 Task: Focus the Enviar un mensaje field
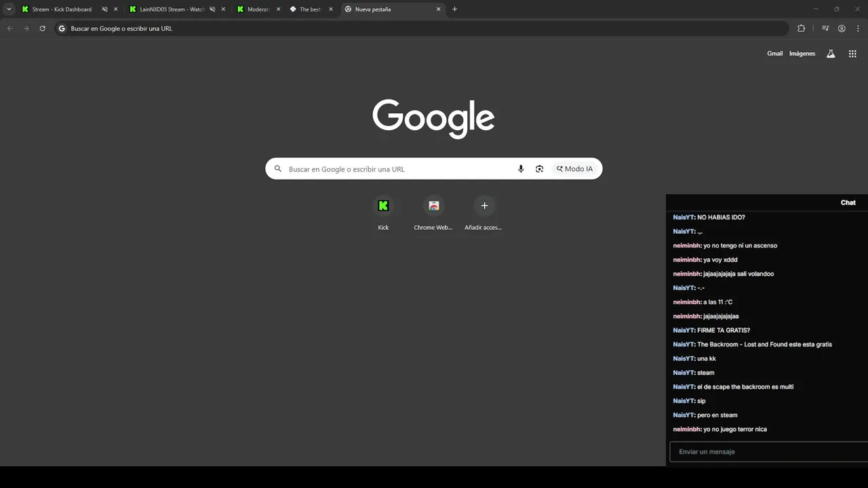click(x=769, y=451)
